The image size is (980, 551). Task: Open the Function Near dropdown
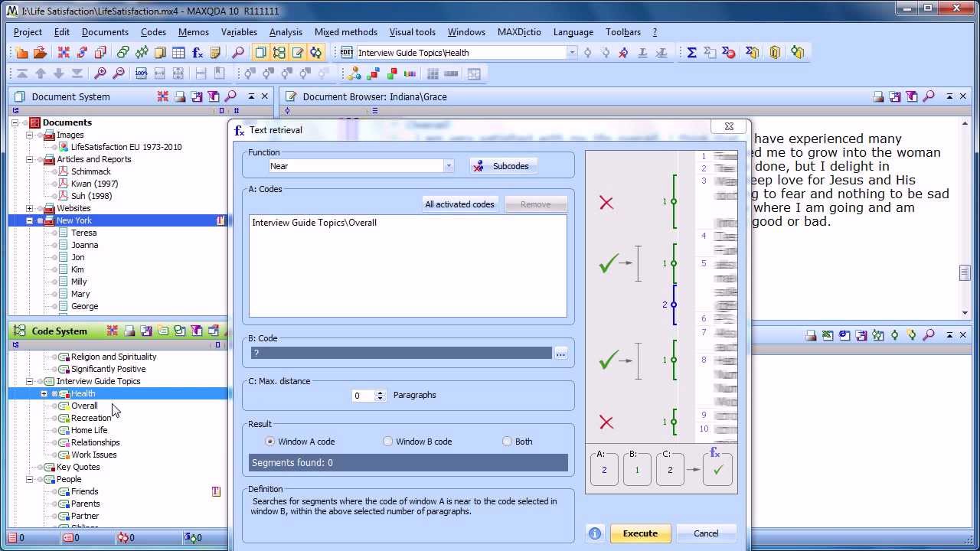pyautogui.click(x=449, y=166)
